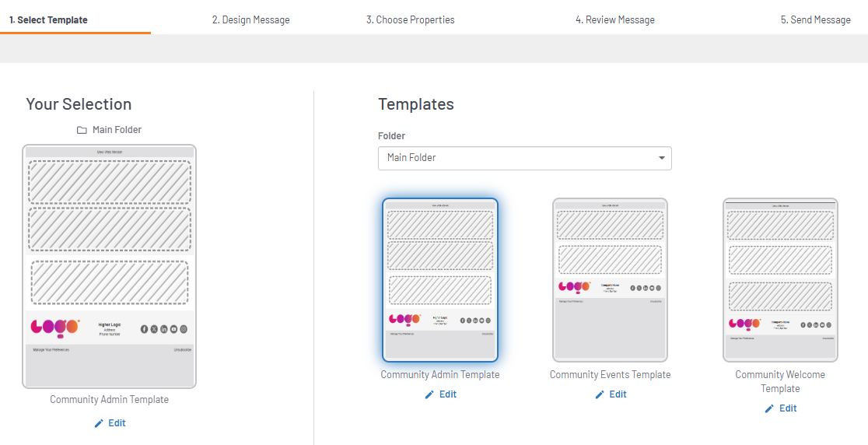Open the Folder dropdown showing Main Folder
868x445 pixels.
[x=524, y=158]
